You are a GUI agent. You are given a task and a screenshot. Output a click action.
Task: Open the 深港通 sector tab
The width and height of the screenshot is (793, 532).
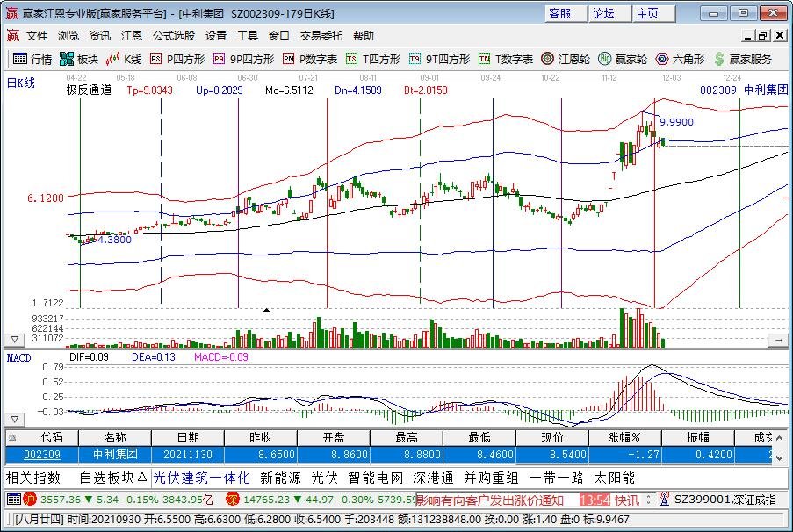click(434, 478)
